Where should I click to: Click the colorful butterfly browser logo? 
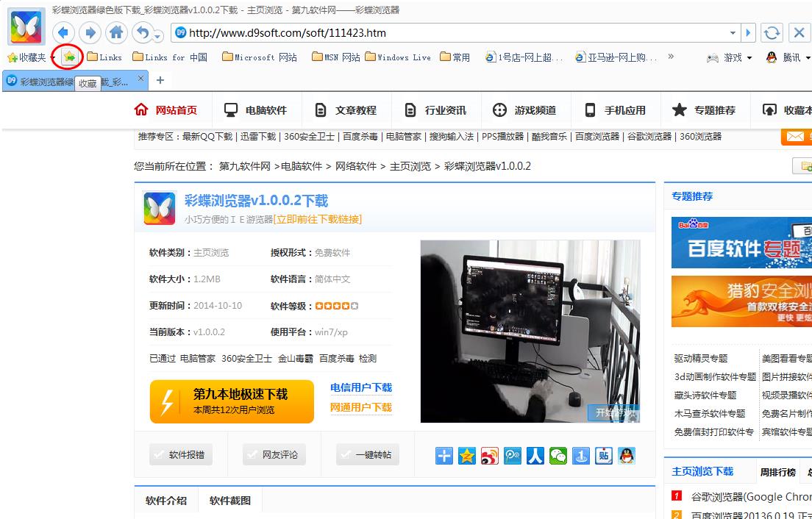(x=26, y=27)
